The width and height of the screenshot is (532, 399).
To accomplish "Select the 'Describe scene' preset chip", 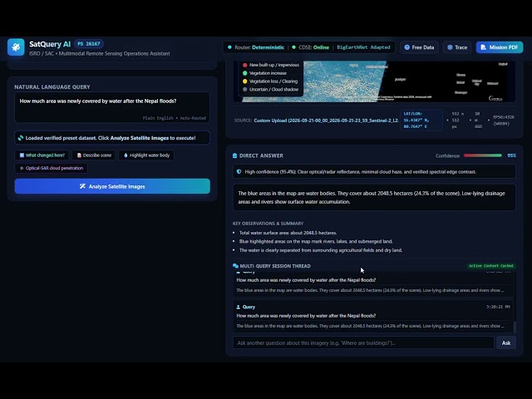I will click(94, 155).
